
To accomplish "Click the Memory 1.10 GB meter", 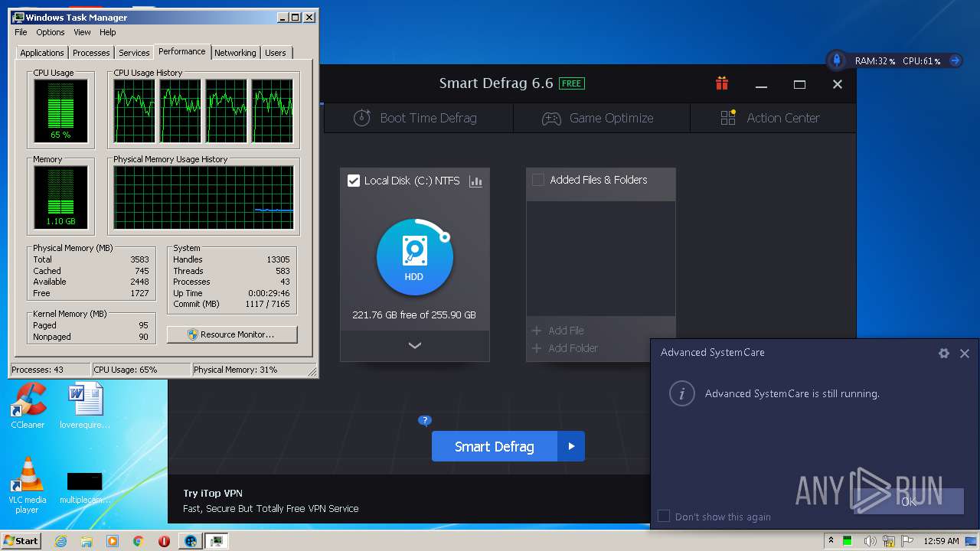I will click(60, 197).
